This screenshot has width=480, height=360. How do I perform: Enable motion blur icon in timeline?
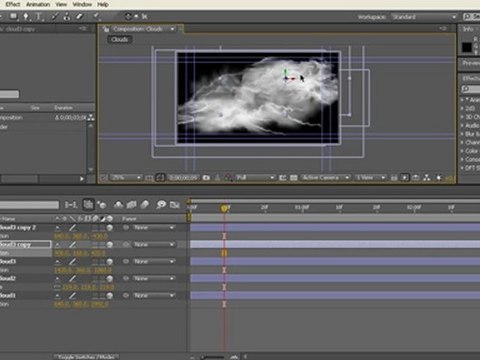[x=144, y=204]
